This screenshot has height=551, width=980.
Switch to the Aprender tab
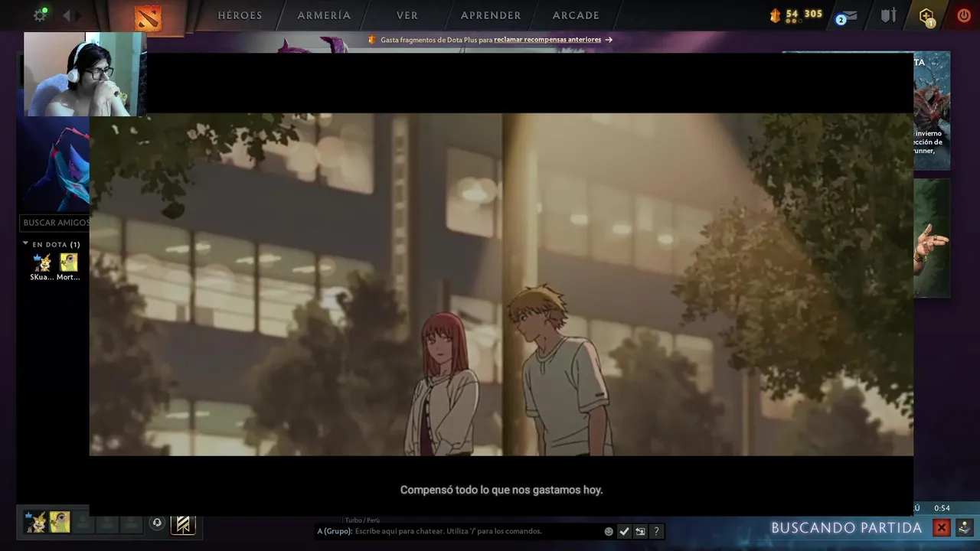(491, 15)
